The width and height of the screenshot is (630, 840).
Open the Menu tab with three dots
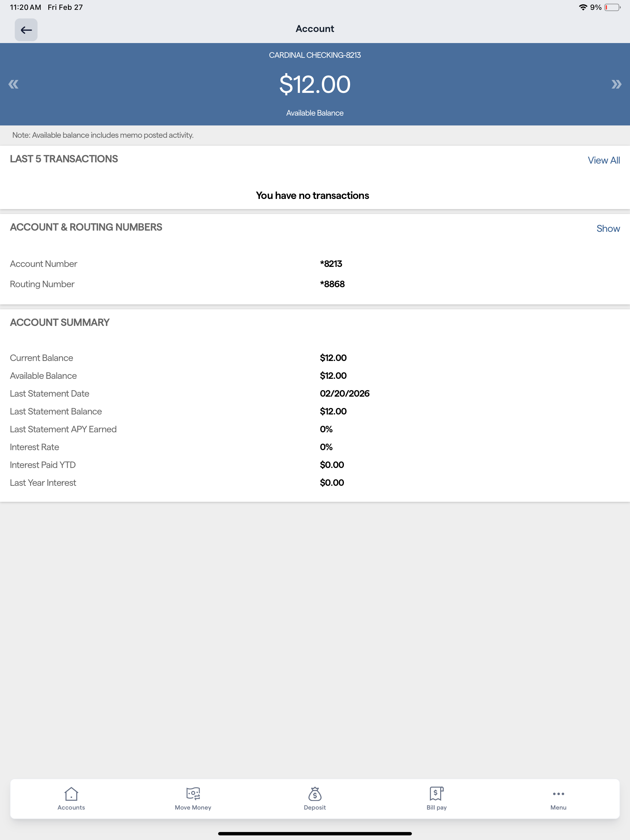pyautogui.click(x=558, y=798)
